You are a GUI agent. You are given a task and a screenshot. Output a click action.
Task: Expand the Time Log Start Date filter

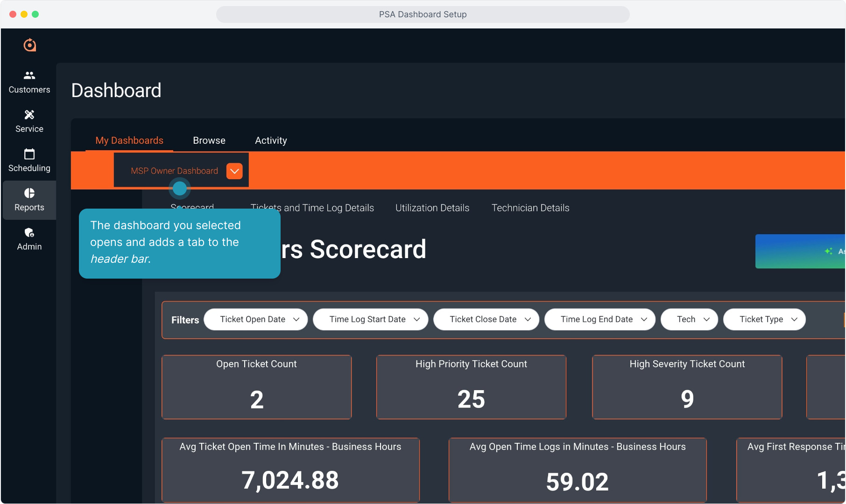(x=370, y=319)
